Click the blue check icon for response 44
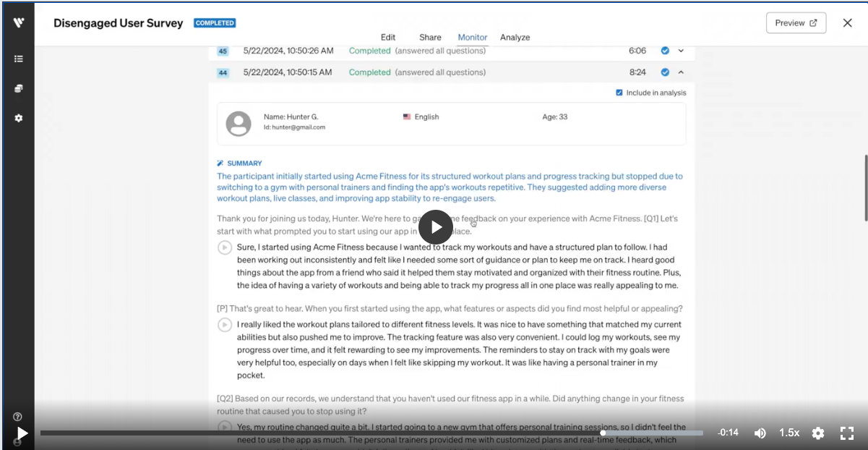The height and width of the screenshot is (450, 868). 665,72
